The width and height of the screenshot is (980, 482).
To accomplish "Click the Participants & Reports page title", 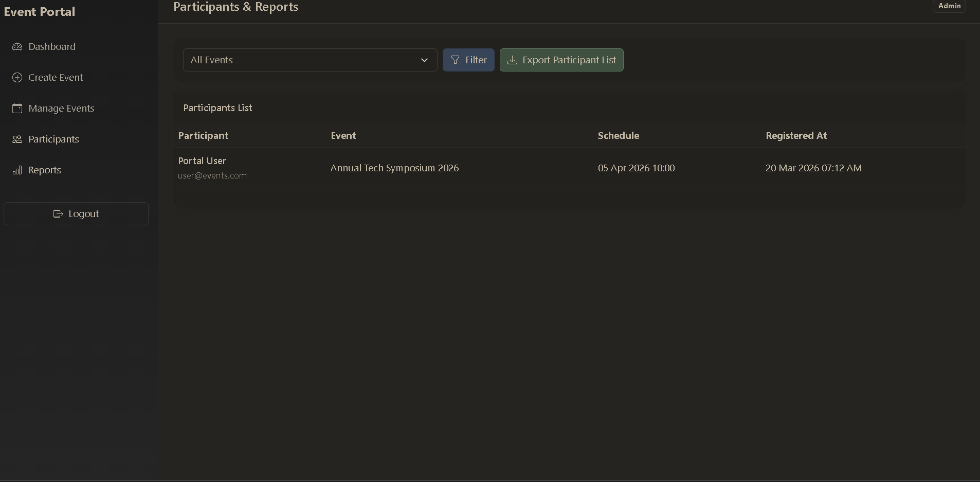I will tap(236, 7).
